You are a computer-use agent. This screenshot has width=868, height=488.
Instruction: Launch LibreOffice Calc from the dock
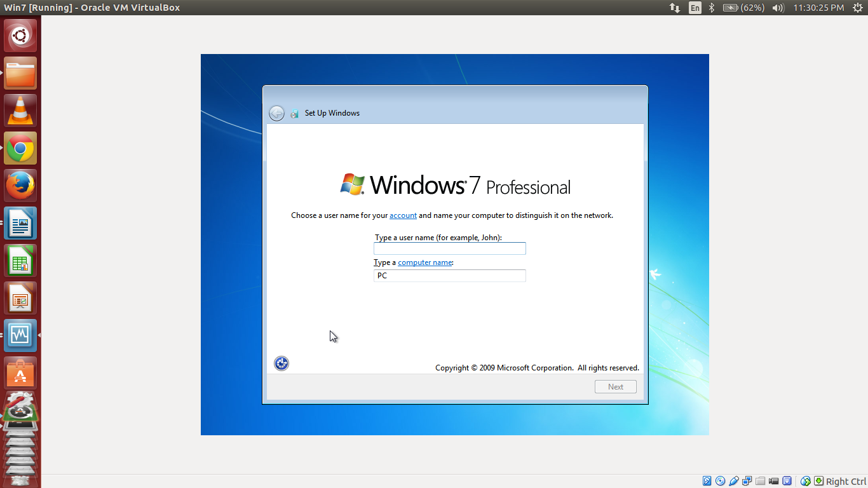[x=20, y=261]
